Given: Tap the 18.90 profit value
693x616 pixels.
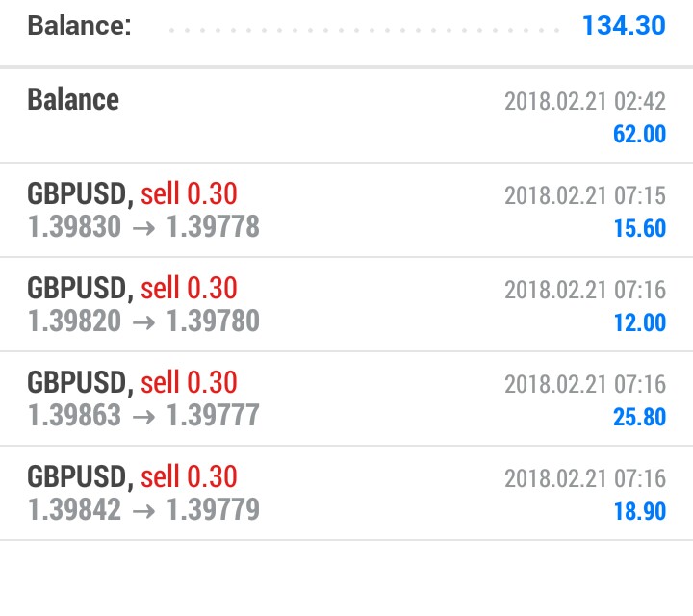Looking at the screenshot, I should click(639, 511).
